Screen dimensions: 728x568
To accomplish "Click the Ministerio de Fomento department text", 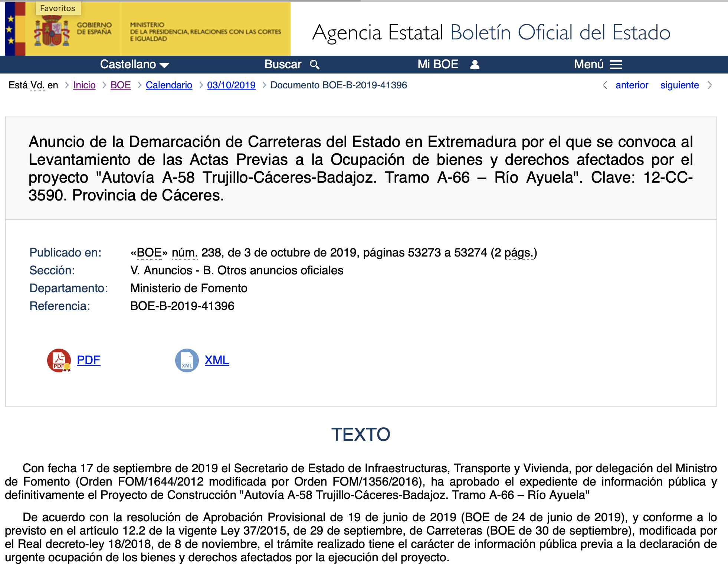I will (x=189, y=288).
